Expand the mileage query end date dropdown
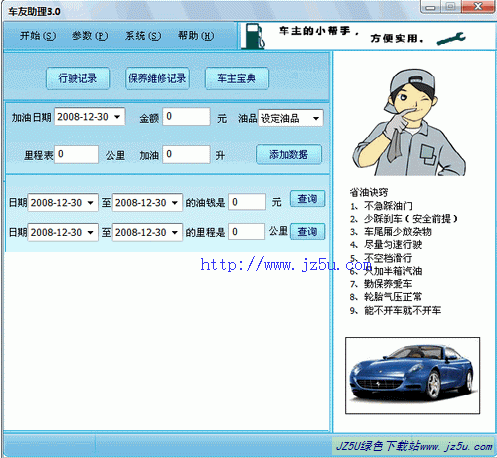 175,232
